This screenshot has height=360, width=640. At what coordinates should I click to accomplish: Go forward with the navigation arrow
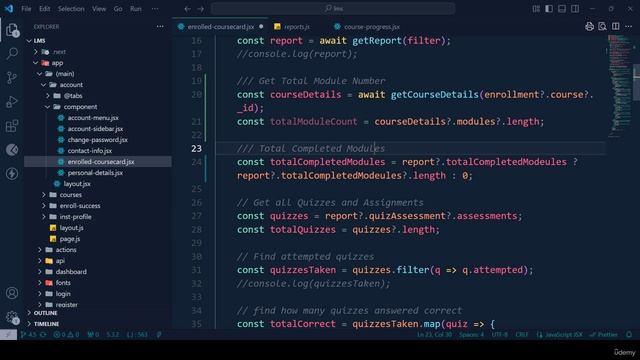[200, 9]
